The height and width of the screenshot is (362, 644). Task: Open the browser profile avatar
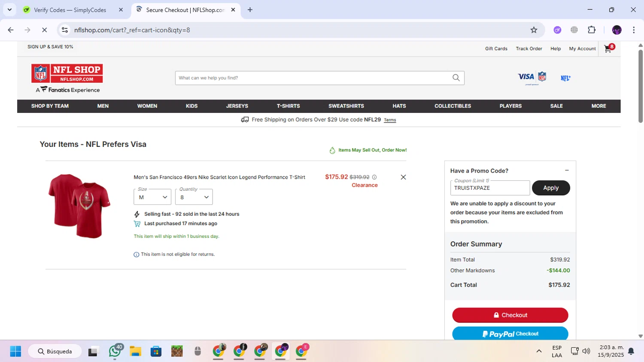[617, 30]
